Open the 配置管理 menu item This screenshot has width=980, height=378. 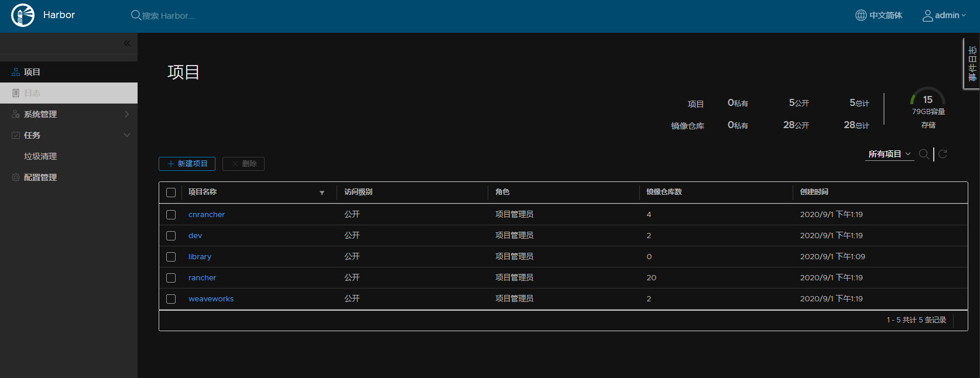point(68,177)
